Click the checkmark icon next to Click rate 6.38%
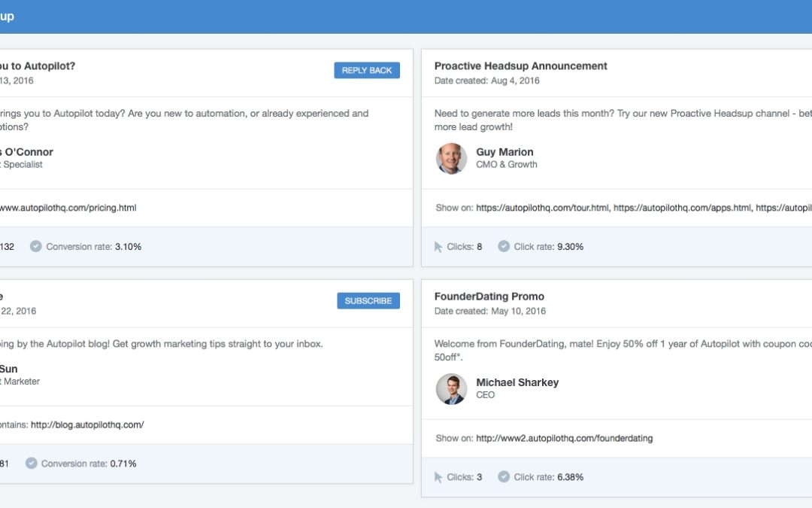This screenshot has height=508, width=812. 503,476
